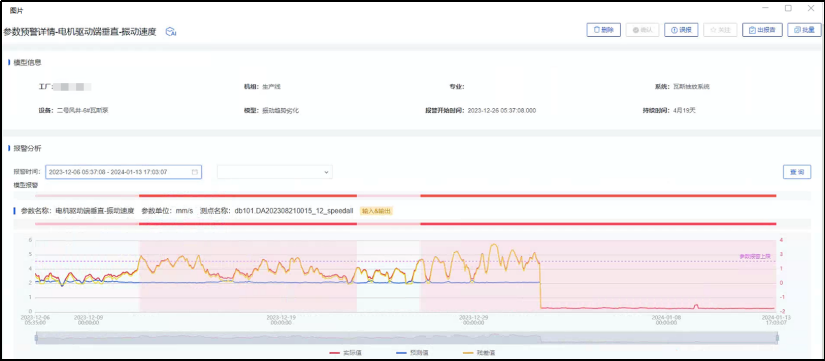The width and height of the screenshot is (825, 361).
Task: Maximize the 图片 window
Action: pyautogui.click(x=788, y=8)
